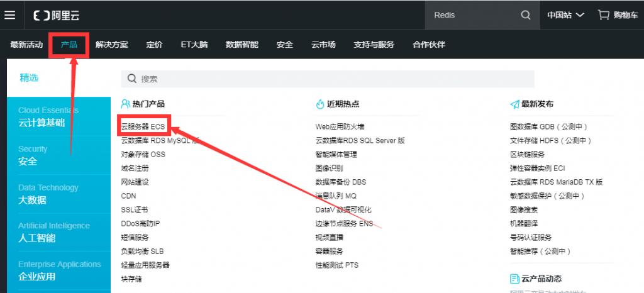Open the 支持与服务 menu
The image size is (644, 293).
pyautogui.click(x=374, y=44)
